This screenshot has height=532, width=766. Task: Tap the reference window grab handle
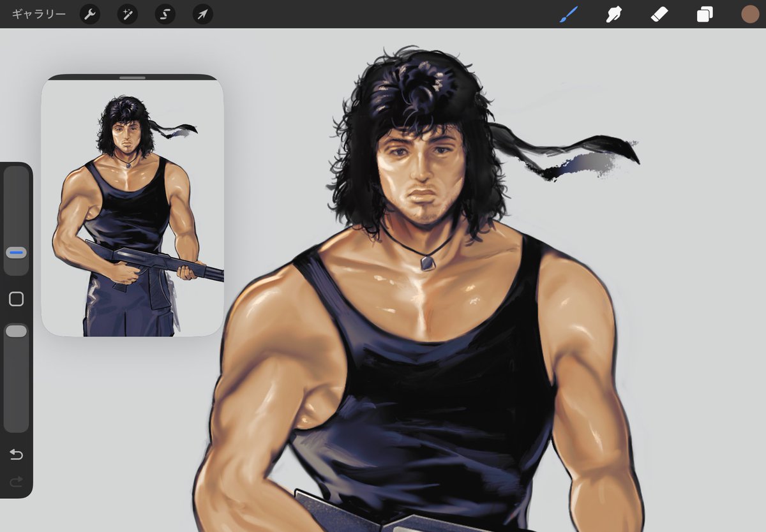click(x=132, y=78)
